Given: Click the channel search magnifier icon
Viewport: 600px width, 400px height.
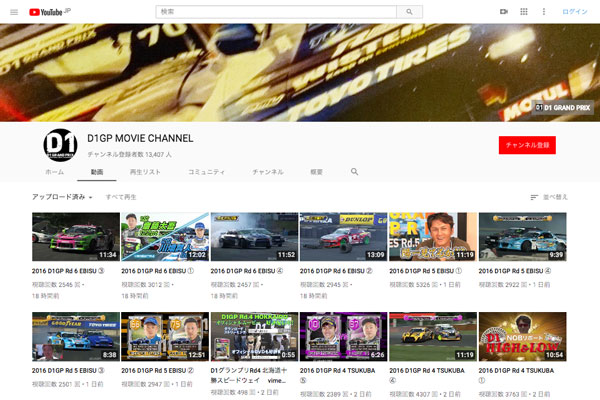Looking at the screenshot, I should 354,172.
